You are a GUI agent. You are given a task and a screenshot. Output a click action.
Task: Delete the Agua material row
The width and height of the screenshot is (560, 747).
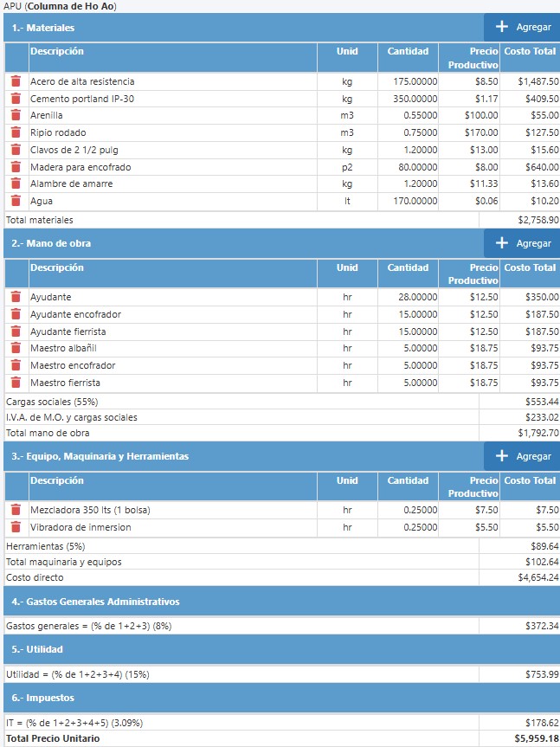[x=16, y=201]
